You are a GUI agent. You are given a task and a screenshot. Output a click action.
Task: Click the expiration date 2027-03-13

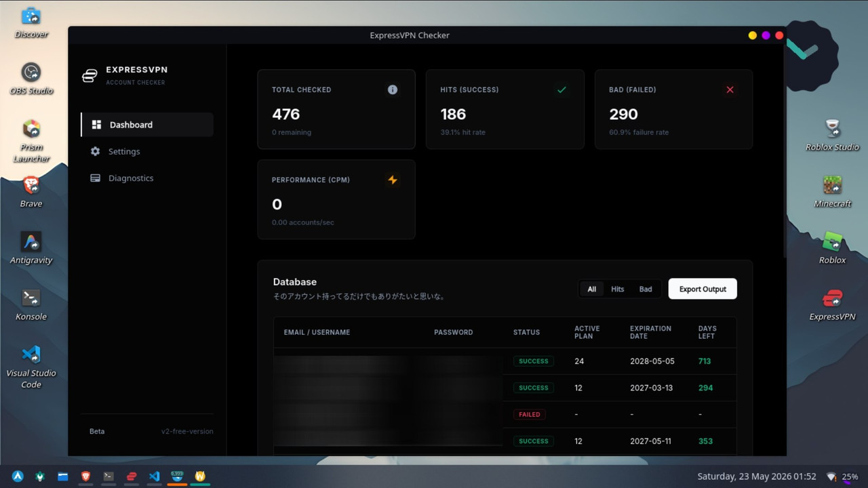tap(651, 388)
